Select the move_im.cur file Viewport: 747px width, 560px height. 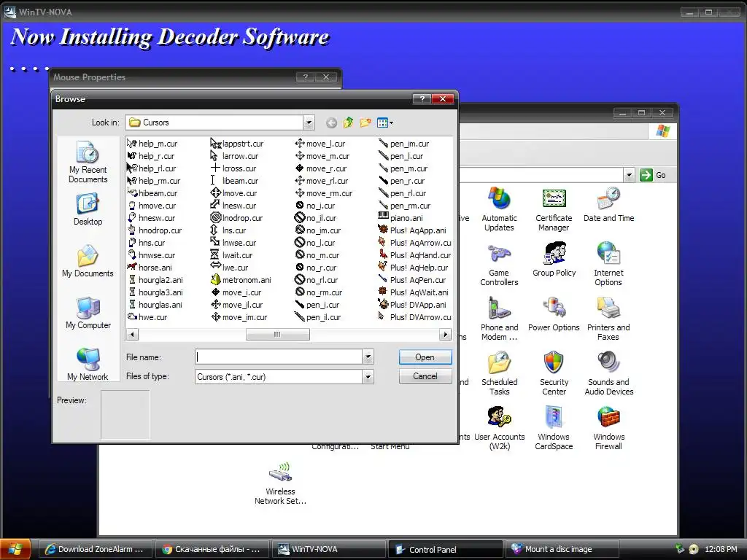pos(239,317)
